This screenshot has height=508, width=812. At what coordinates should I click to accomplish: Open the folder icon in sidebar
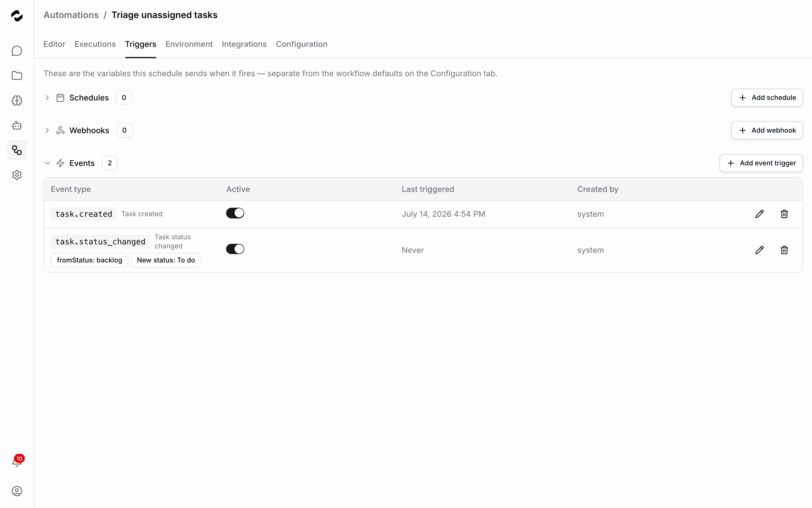click(17, 76)
